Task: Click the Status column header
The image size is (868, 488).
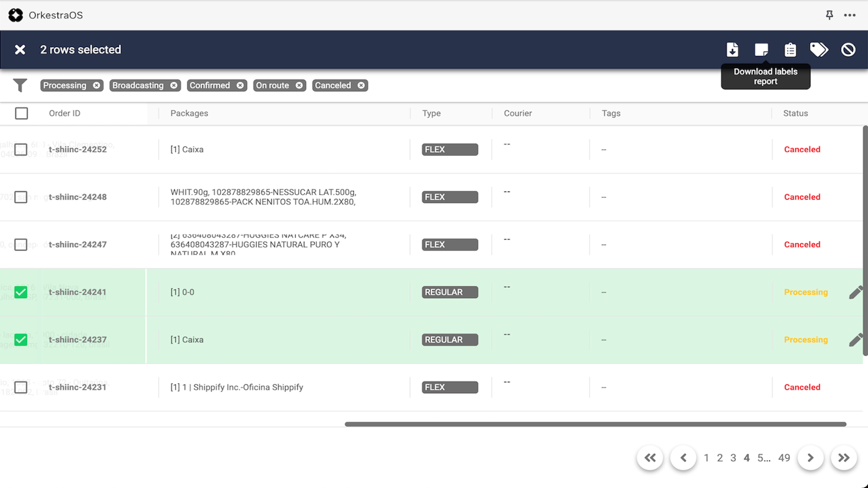Action: [x=795, y=113]
